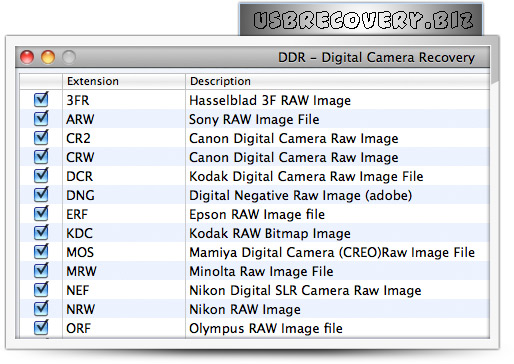This screenshot has width=514, height=364.
Task: Disable the CR2 extension checkbox
Action: click(41, 138)
